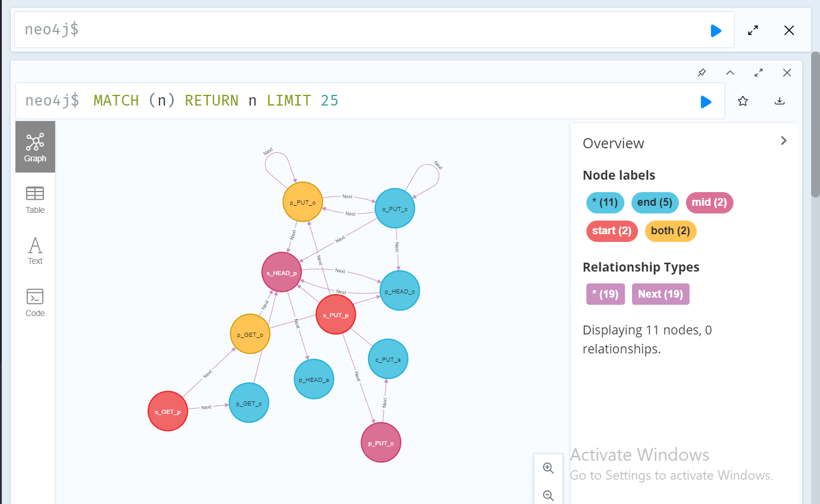Click the s_PUT_p graph node
The image size is (820, 504).
(x=336, y=315)
